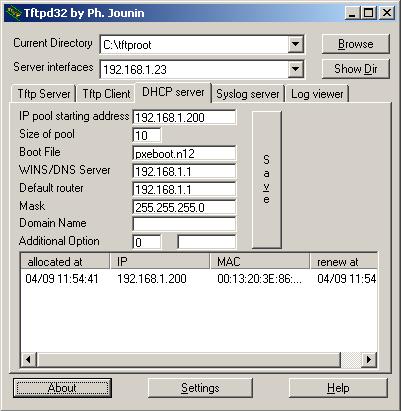Select the 192.168.1.200 lease row

pyautogui.click(x=199, y=279)
